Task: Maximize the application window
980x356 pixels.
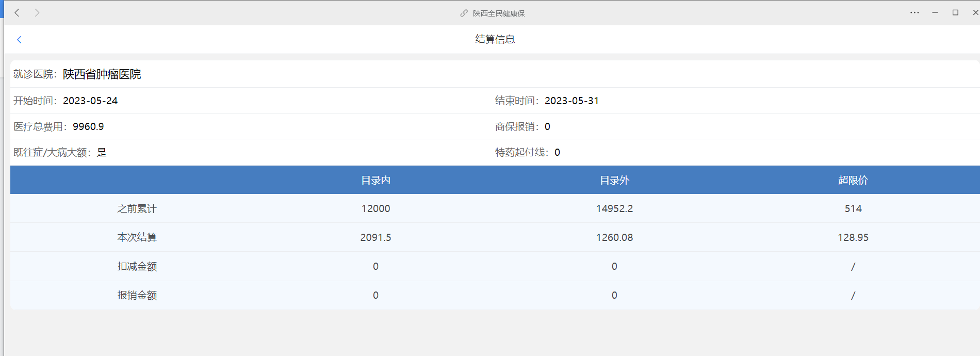Action: (955, 13)
